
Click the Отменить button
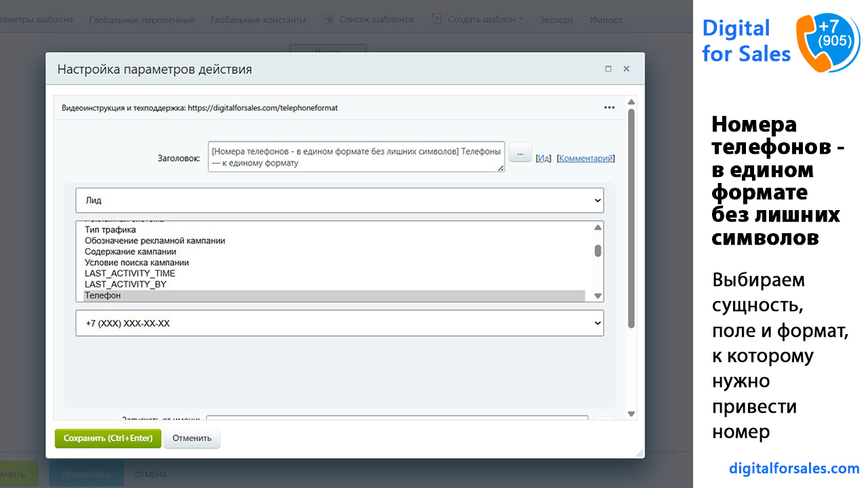pyautogui.click(x=192, y=439)
